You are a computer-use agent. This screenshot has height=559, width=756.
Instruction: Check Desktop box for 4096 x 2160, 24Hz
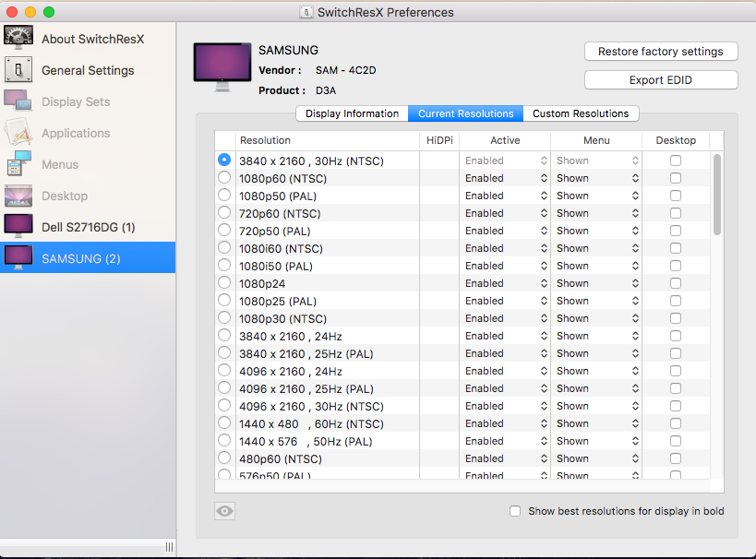click(x=676, y=371)
